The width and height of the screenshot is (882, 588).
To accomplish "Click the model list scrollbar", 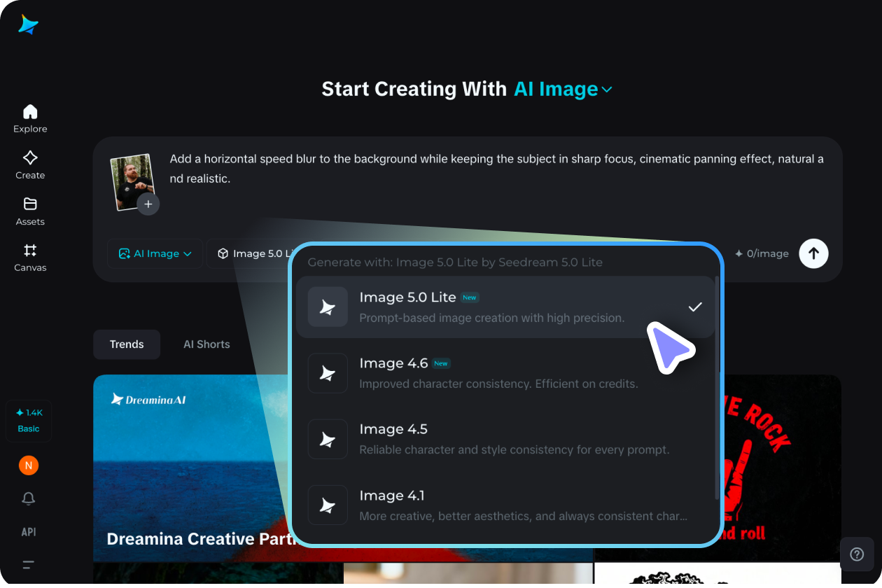I will [x=717, y=388].
